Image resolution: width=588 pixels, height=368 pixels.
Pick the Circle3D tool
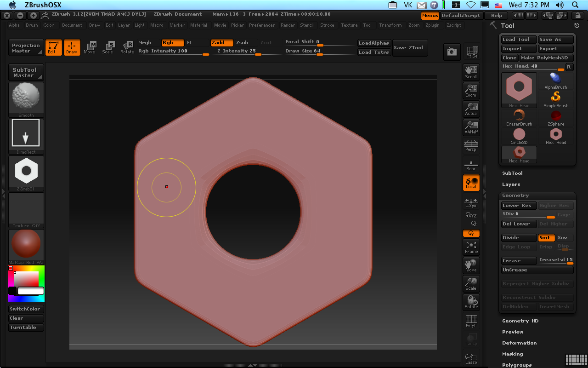[x=519, y=137]
